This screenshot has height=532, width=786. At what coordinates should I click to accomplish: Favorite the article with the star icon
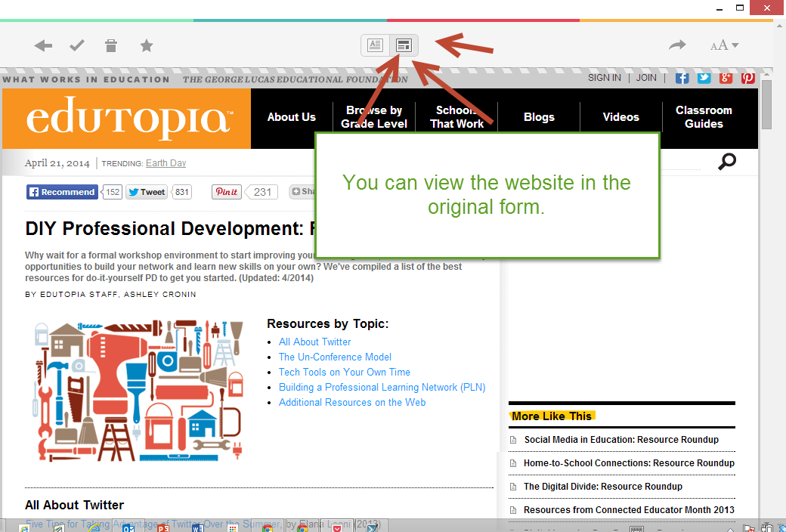coord(147,46)
